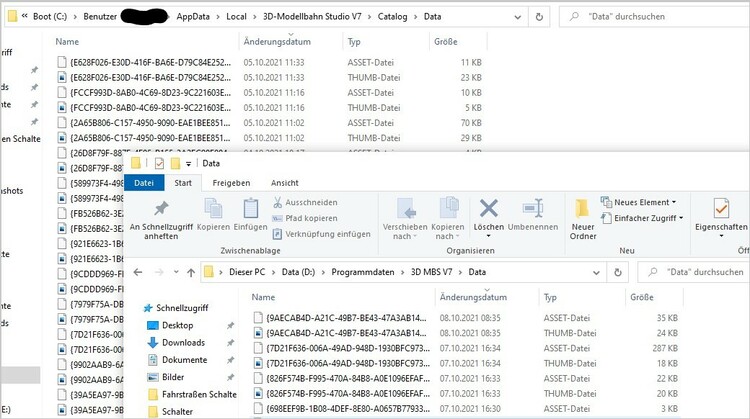Expand address history dropdown in background window

click(518, 17)
